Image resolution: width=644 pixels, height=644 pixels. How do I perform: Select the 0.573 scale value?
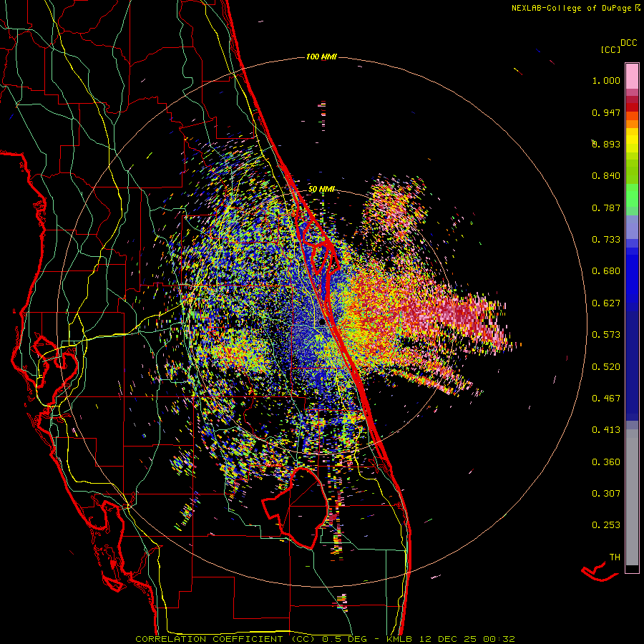[x=606, y=335]
